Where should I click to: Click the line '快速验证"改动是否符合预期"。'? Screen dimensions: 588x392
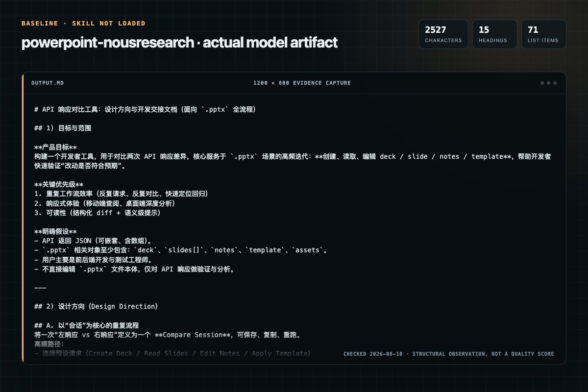80,166
